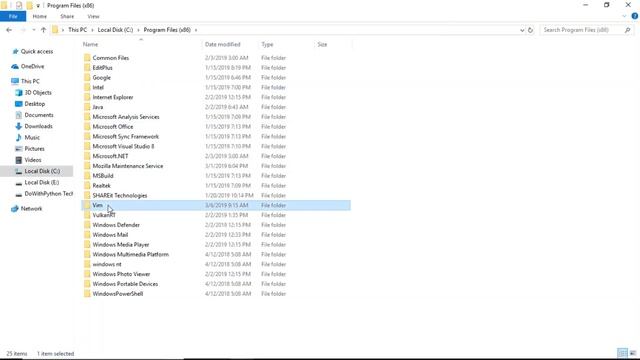Open Pictures in sidebar
640x360 pixels.
(x=34, y=149)
